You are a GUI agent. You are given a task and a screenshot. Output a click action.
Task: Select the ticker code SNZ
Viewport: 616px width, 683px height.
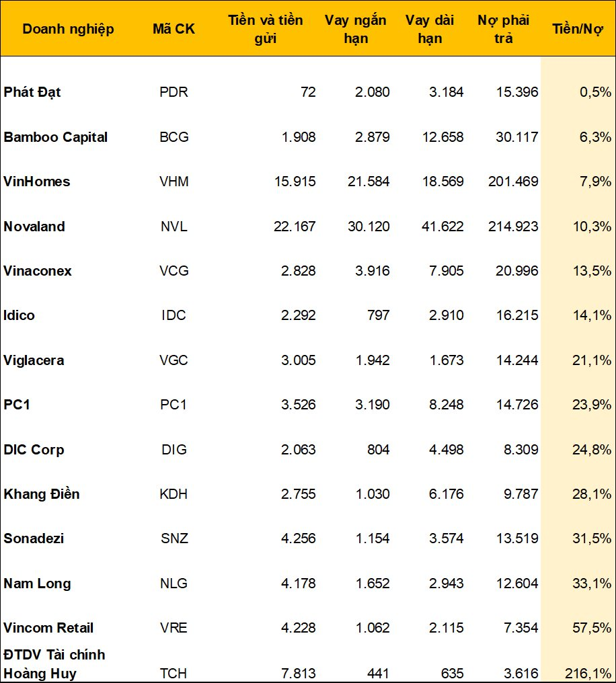pyautogui.click(x=174, y=539)
